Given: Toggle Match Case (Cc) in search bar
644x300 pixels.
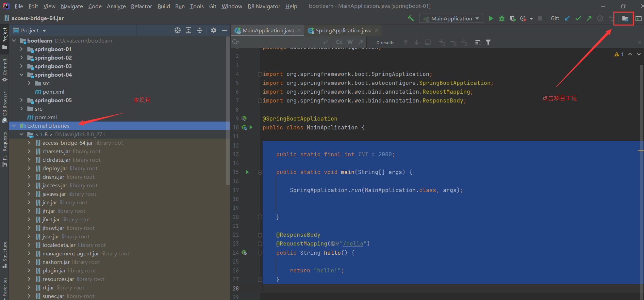Looking at the screenshot, I should coord(339,42).
